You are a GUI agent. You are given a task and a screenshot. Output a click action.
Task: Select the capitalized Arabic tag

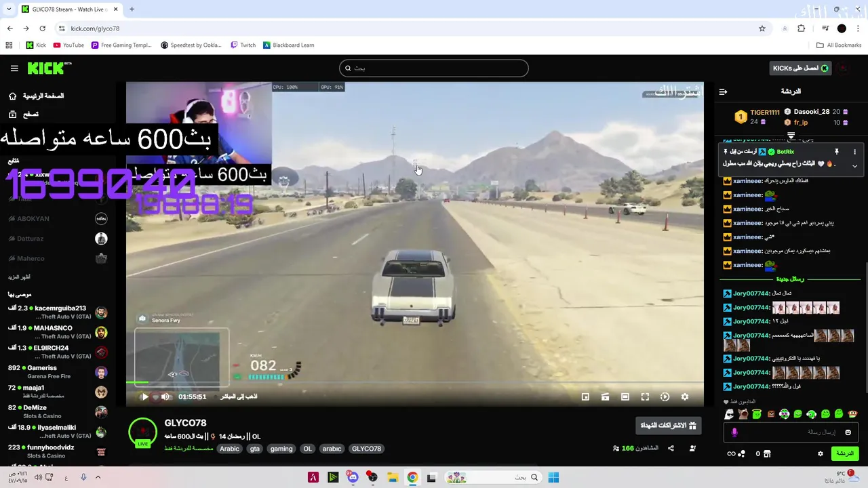tap(229, 449)
